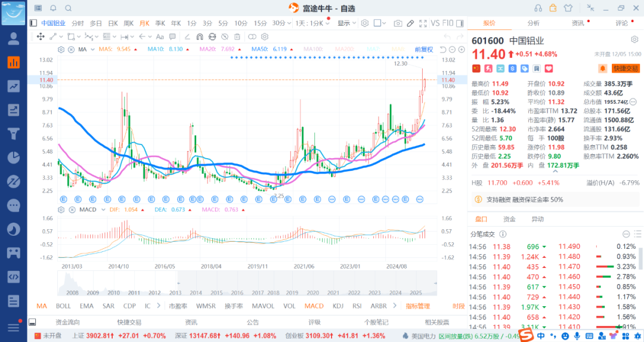Select the BOLL indicator

(x=63, y=306)
